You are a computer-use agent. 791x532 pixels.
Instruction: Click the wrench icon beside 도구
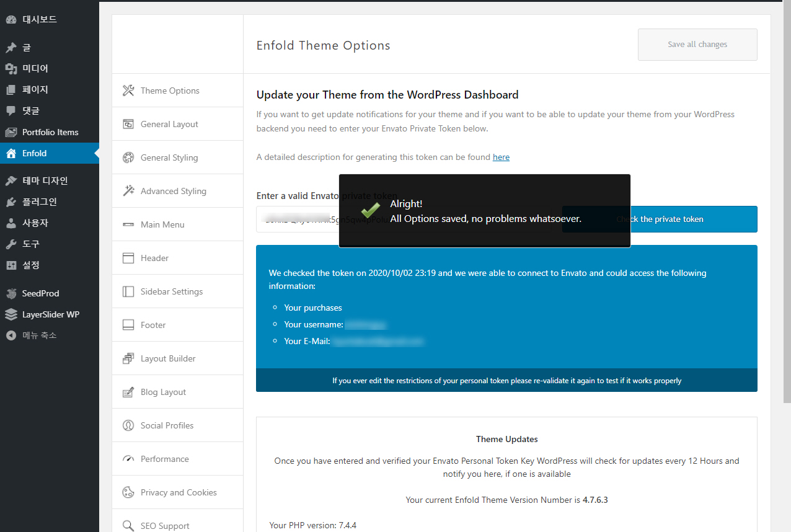tap(11, 244)
